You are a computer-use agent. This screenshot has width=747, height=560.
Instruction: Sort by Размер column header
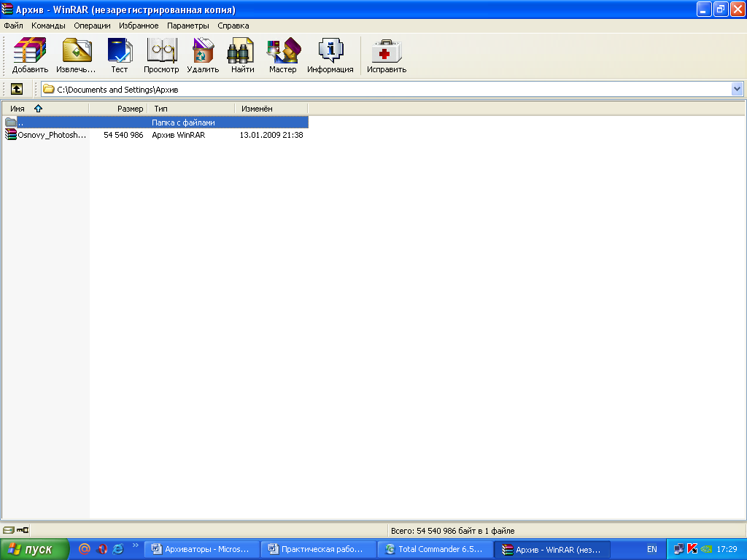pos(118,109)
